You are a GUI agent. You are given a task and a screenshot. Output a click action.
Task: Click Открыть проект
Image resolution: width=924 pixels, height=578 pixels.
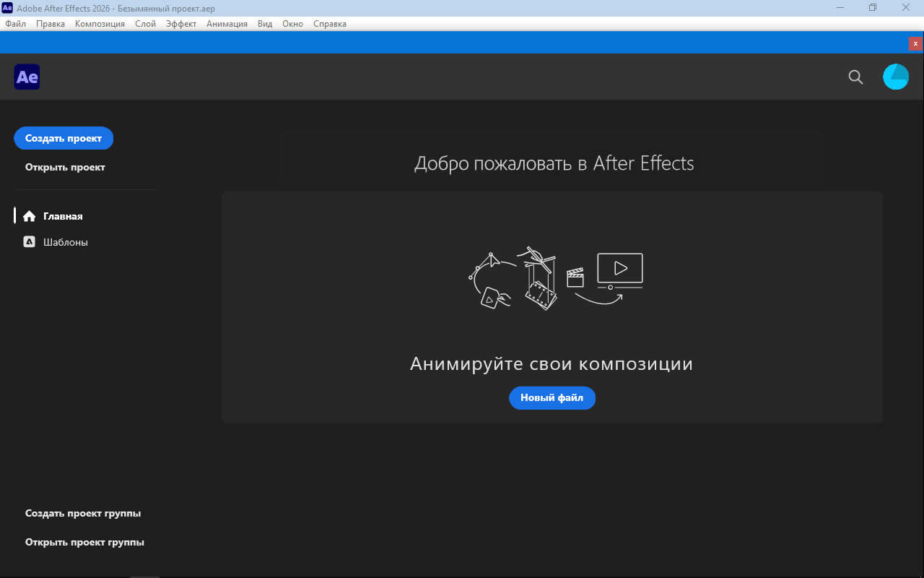(x=65, y=167)
